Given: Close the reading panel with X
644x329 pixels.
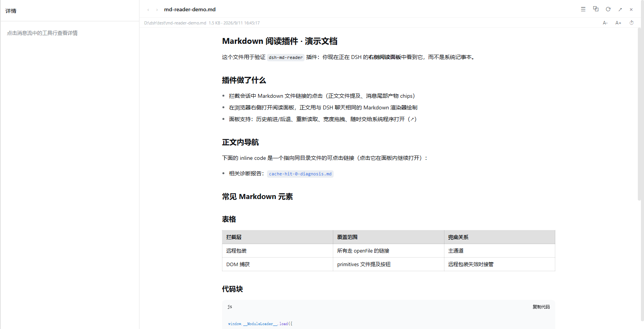Looking at the screenshot, I should click(631, 10).
